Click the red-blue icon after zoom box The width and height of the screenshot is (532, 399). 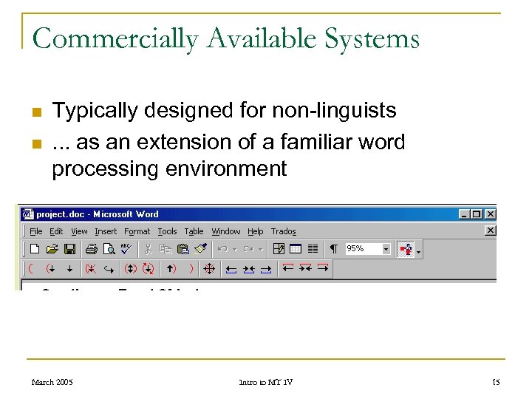point(406,250)
